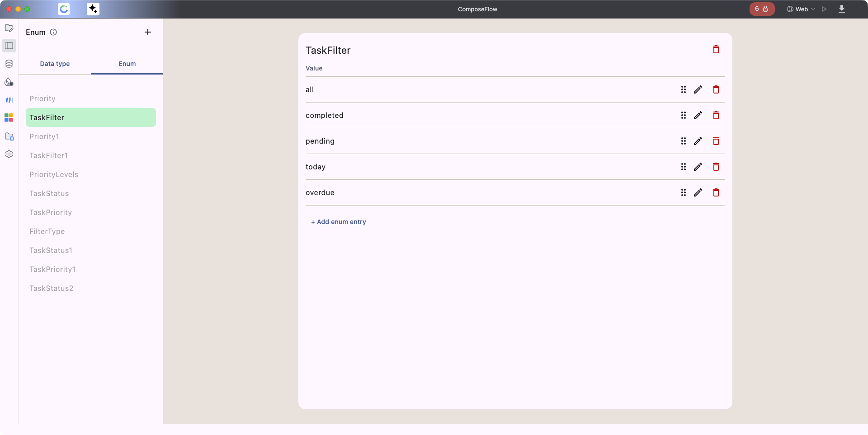Select the TaskStatus2 enum
Viewport: 868px width, 435px height.
point(91,288)
